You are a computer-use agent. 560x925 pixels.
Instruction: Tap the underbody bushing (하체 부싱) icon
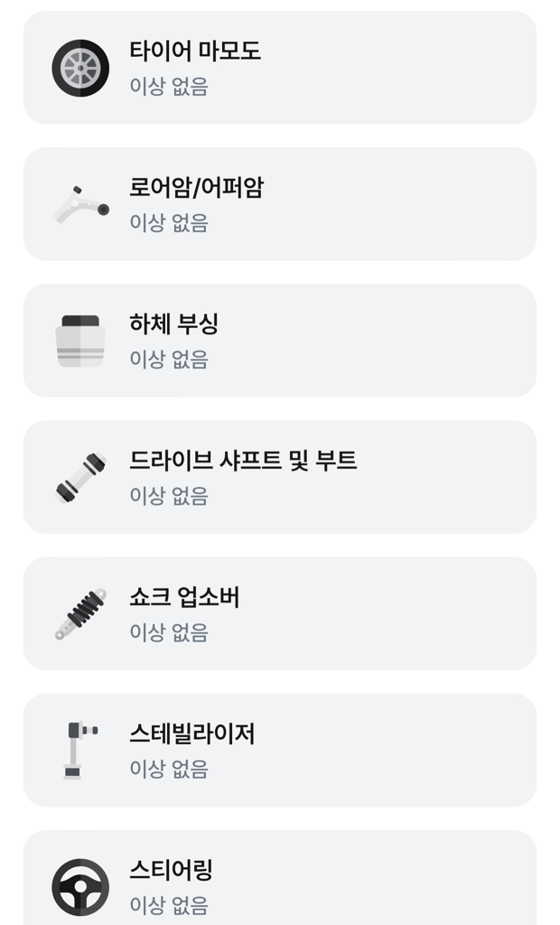click(x=80, y=341)
